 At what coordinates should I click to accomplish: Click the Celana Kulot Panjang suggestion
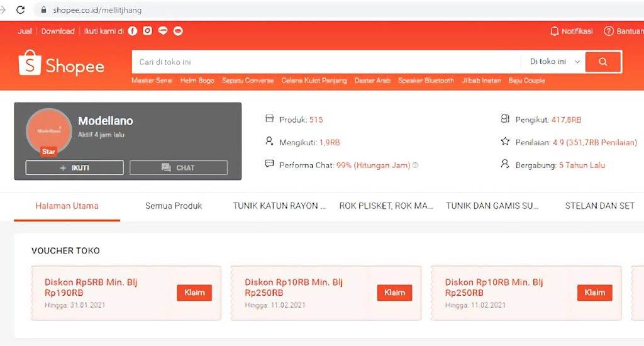tap(314, 81)
